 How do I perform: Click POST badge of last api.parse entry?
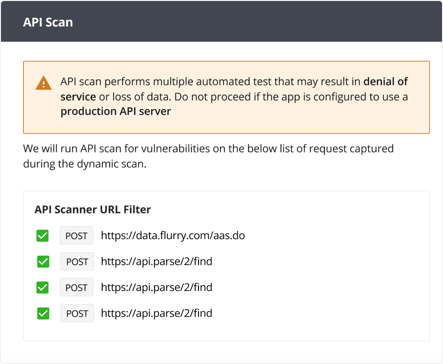[77, 313]
